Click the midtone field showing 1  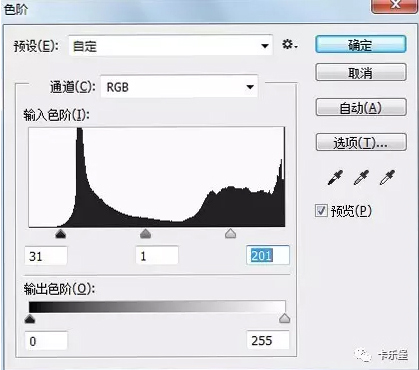coord(157,256)
